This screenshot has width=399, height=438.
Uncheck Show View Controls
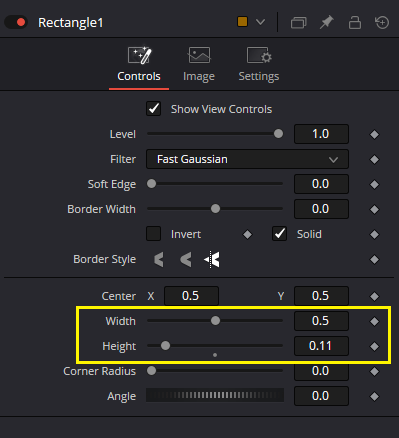click(154, 109)
